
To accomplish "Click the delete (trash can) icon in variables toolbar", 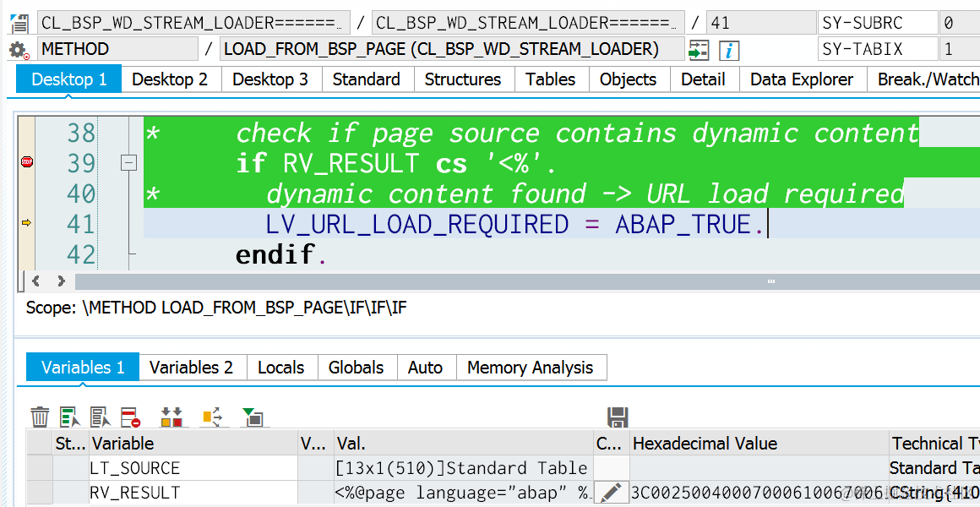I will point(40,417).
